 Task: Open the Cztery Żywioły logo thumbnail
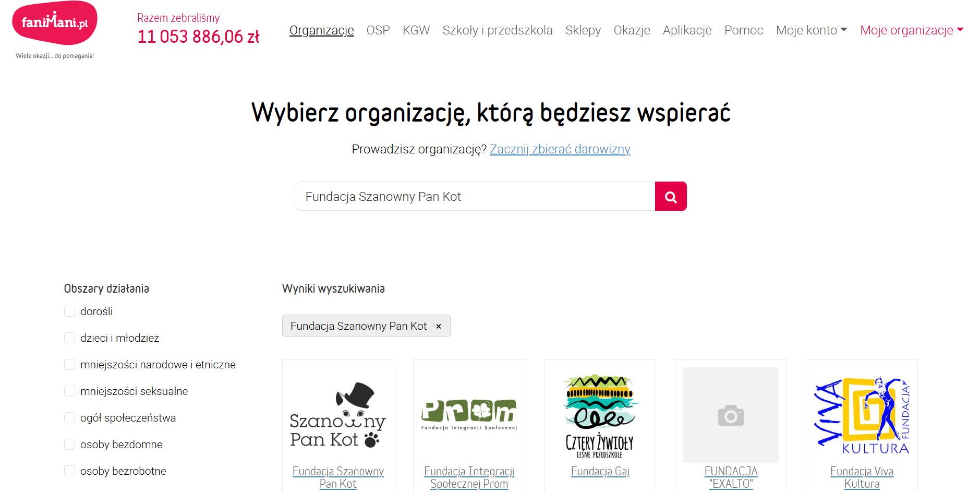click(x=600, y=415)
